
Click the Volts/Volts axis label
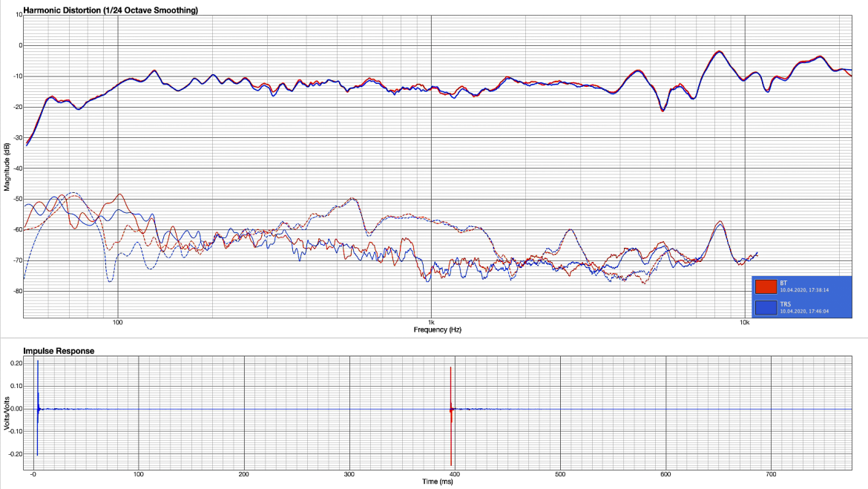[x=7, y=413]
